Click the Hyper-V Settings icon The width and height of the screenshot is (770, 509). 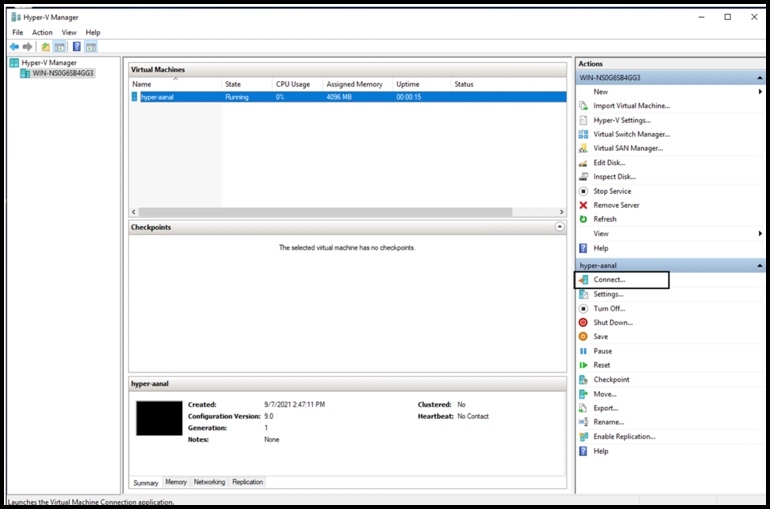[583, 120]
